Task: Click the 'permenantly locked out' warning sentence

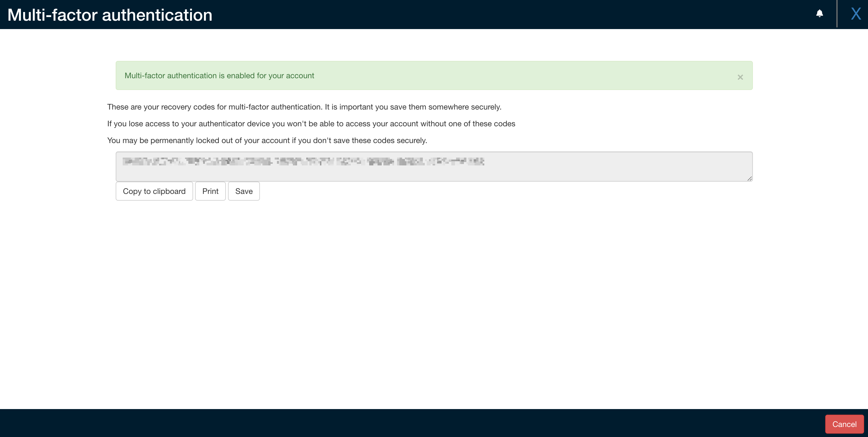Action: pyautogui.click(x=267, y=141)
